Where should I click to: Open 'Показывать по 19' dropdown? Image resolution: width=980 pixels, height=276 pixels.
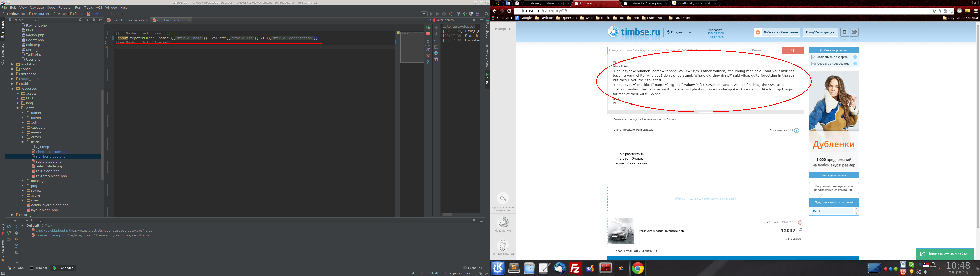click(x=784, y=130)
